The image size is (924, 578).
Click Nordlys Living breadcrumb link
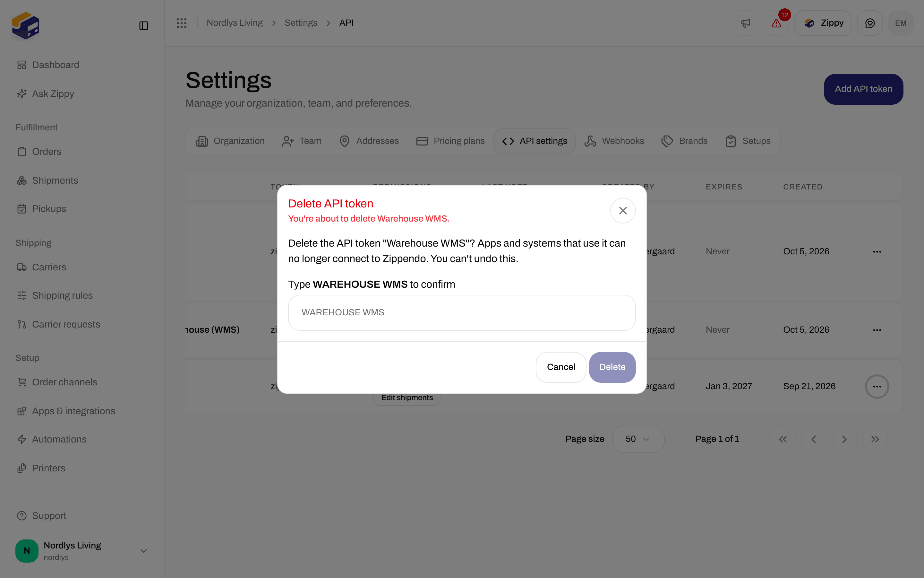click(x=235, y=23)
